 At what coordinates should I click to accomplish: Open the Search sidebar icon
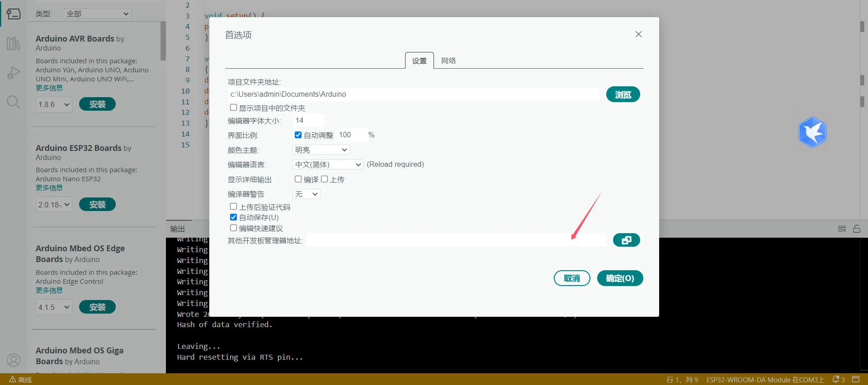click(14, 102)
